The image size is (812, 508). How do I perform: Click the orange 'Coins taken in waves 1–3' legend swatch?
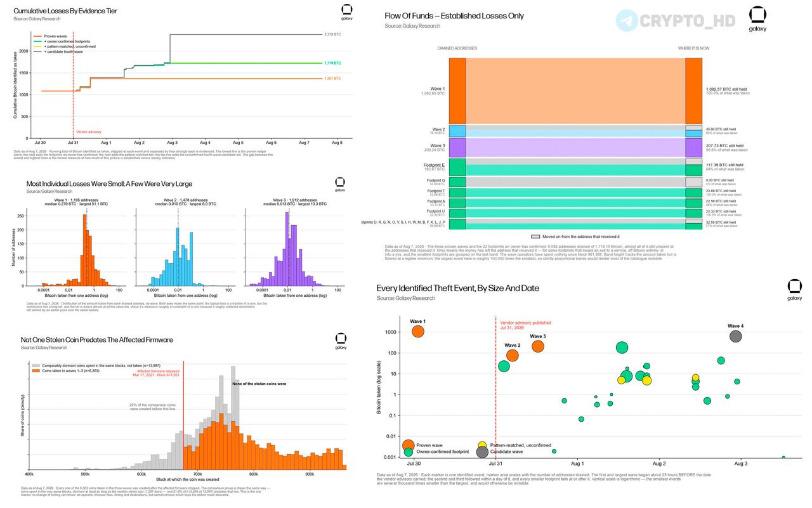click(36, 371)
